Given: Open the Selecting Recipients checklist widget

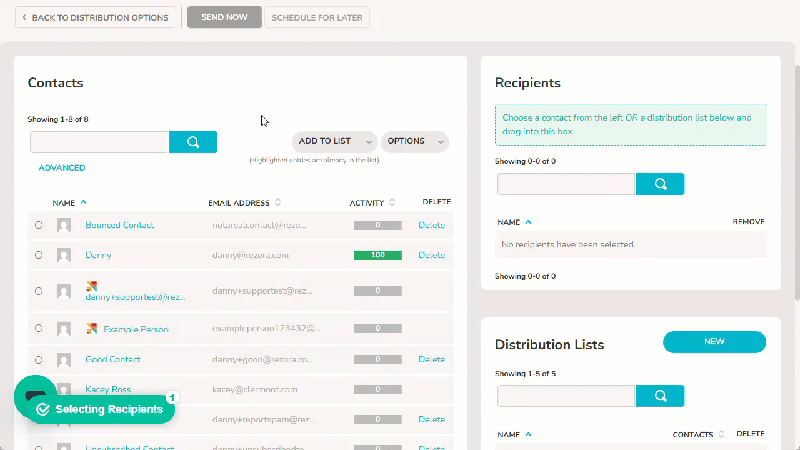Looking at the screenshot, I should point(101,409).
